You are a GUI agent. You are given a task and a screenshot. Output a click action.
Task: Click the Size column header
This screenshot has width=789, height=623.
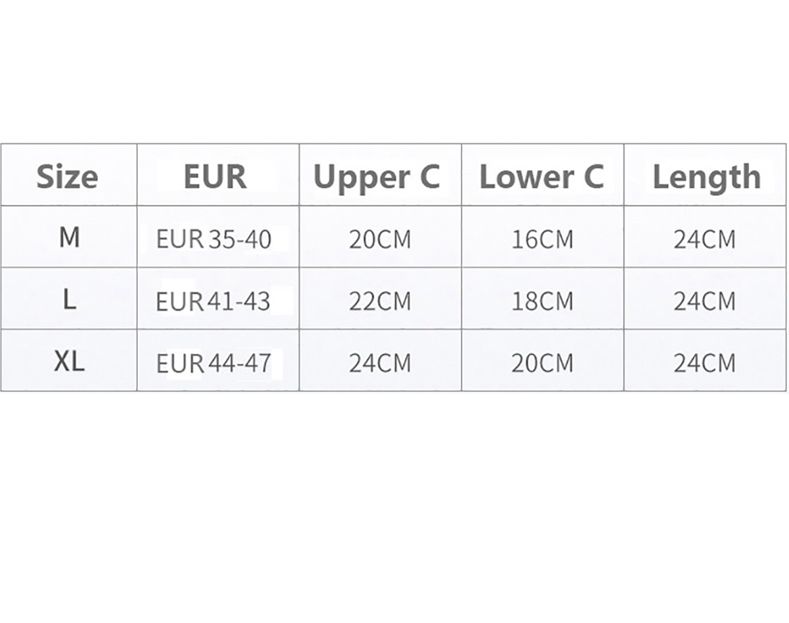(x=68, y=177)
